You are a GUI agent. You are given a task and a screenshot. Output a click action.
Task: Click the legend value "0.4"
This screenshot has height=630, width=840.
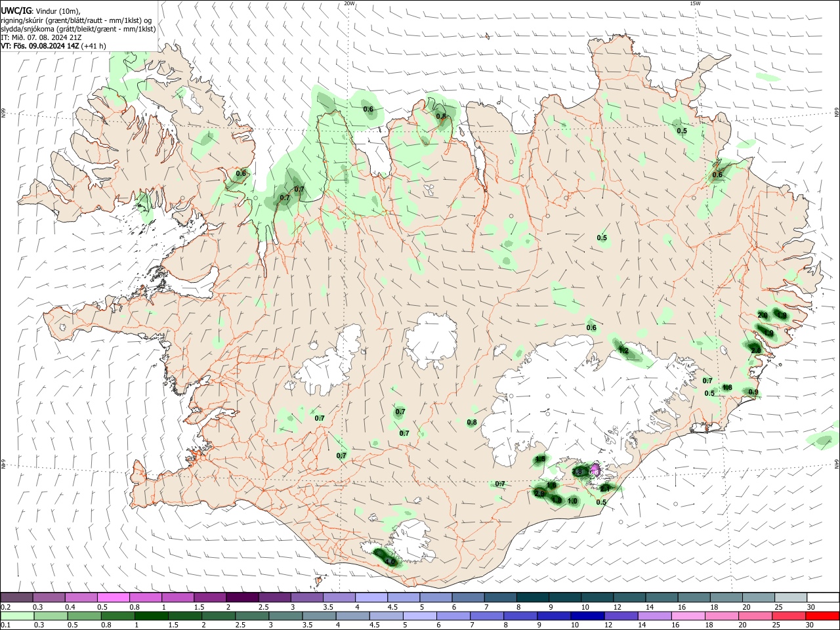[70, 607]
